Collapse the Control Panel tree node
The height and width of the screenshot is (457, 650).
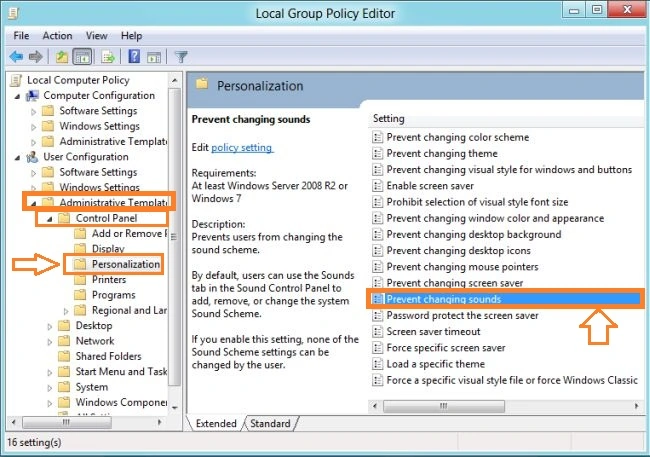tap(50, 219)
